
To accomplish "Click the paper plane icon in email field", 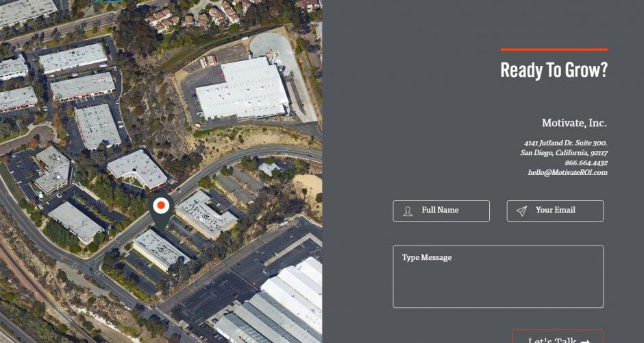I will click(x=521, y=211).
